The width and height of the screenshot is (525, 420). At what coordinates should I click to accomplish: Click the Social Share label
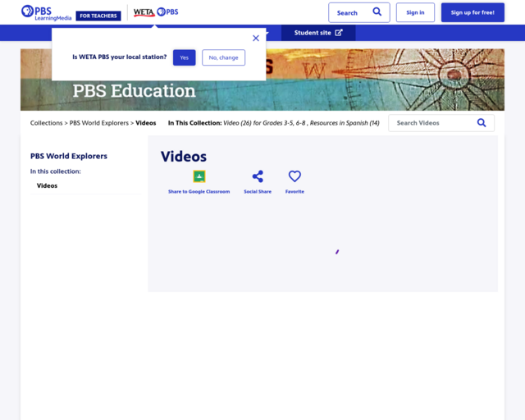coord(258,192)
